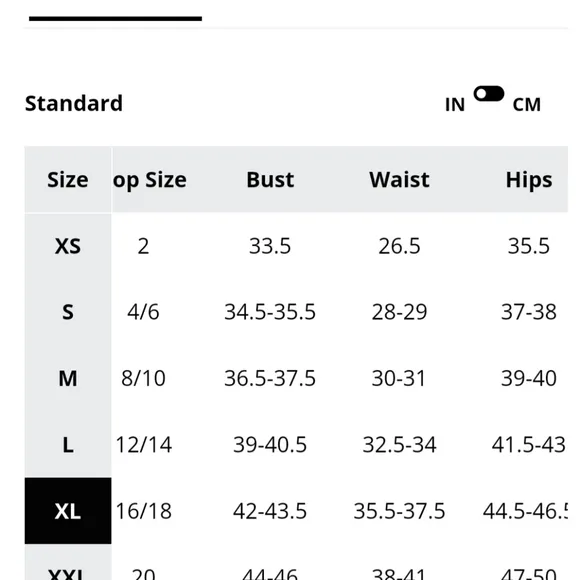Select the active underlined tab

(x=115, y=18)
